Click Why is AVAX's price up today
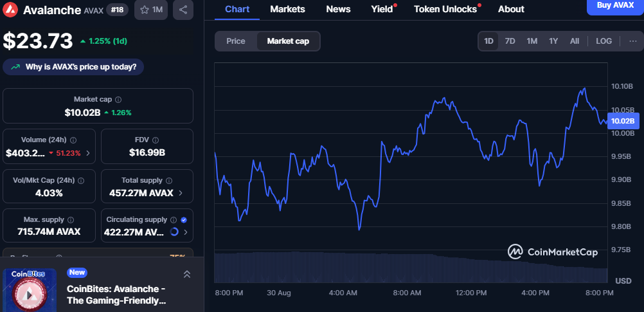Image resolution: width=644 pixels, height=312 pixels. [73, 67]
